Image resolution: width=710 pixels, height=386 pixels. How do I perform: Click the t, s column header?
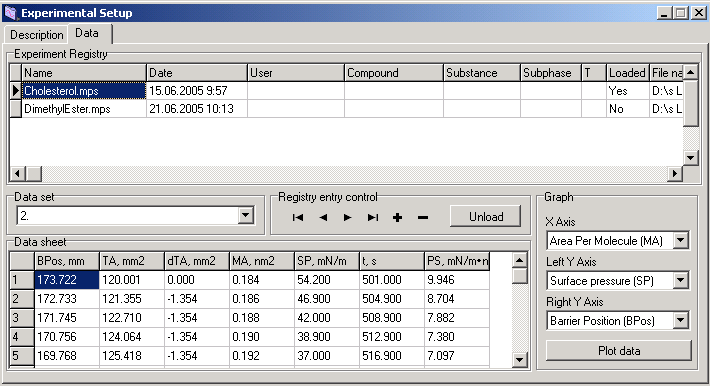click(392, 261)
